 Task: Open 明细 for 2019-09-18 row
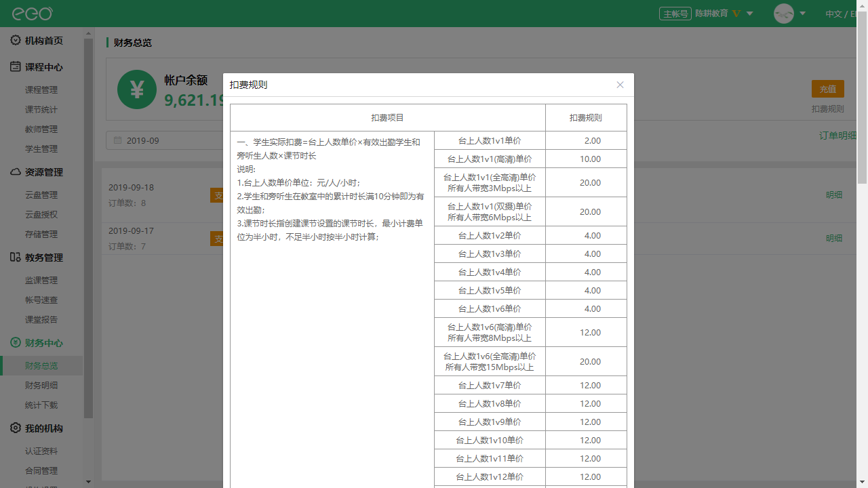[834, 195]
